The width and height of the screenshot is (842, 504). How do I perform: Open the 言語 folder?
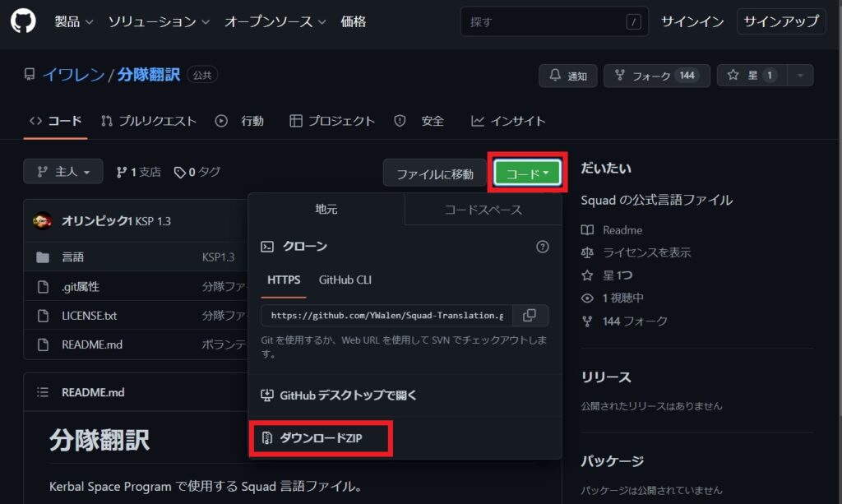coord(73,257)
